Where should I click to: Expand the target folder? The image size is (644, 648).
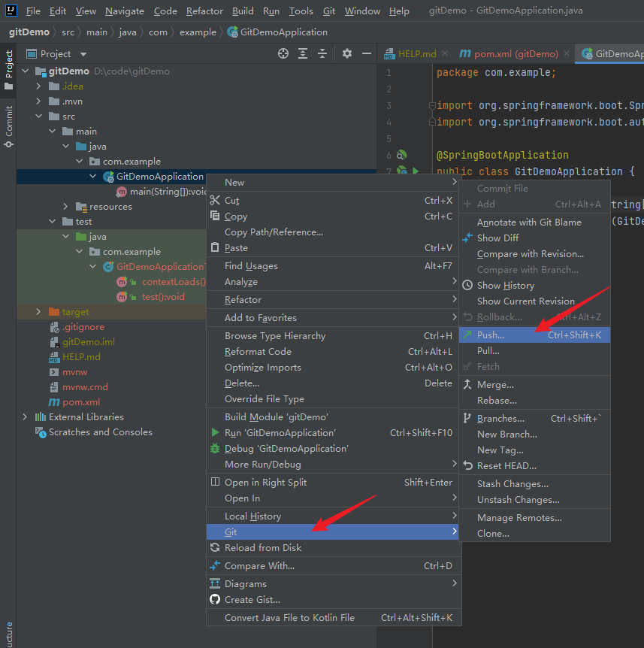point(38,312)
